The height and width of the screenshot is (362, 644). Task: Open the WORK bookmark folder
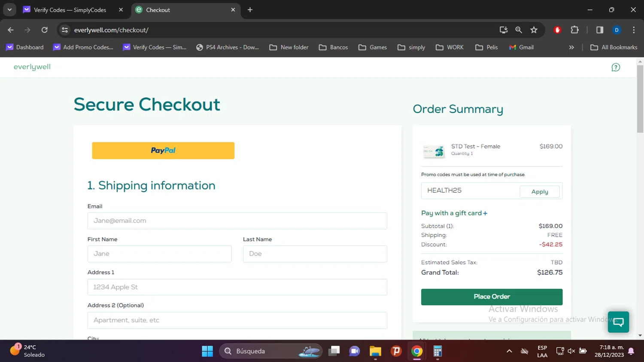coord(450,47)
